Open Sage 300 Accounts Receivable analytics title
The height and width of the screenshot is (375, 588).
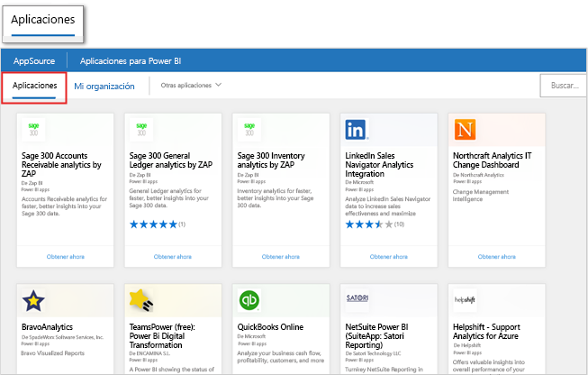[61, 164]
